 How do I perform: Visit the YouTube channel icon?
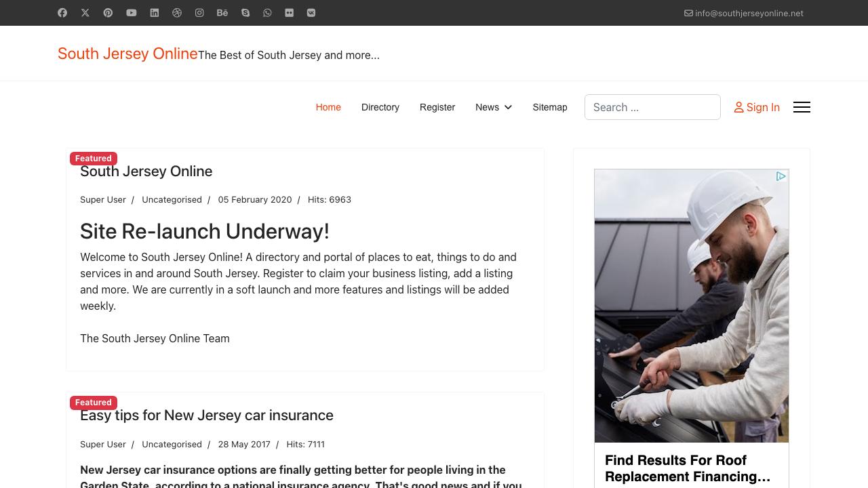pos(131,13)
